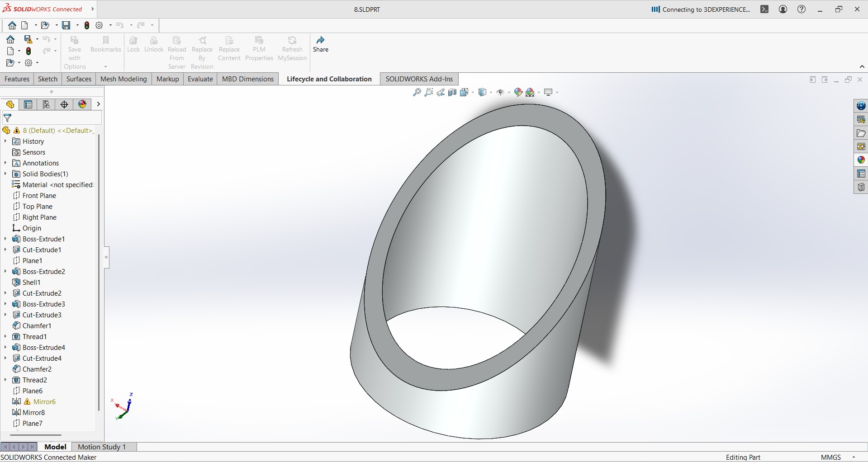
Task: Open the Surfaces tab
Action: pos(79,79)
